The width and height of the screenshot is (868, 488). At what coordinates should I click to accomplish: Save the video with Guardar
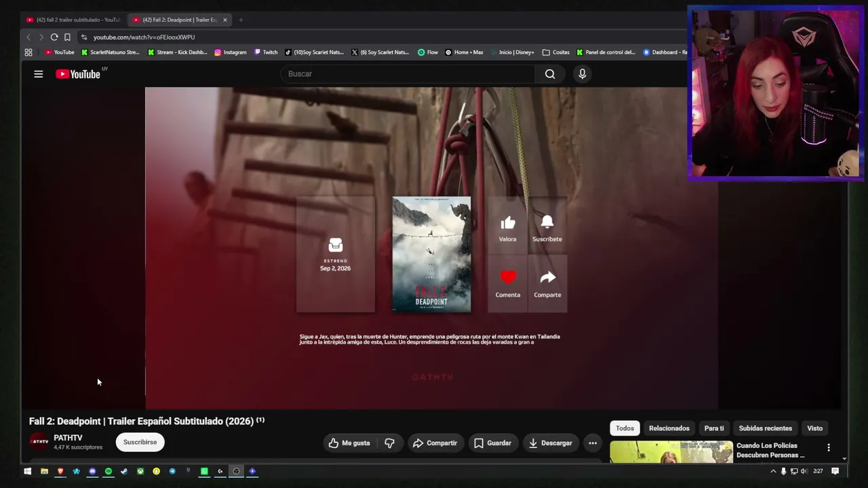(x=492, y=443)
